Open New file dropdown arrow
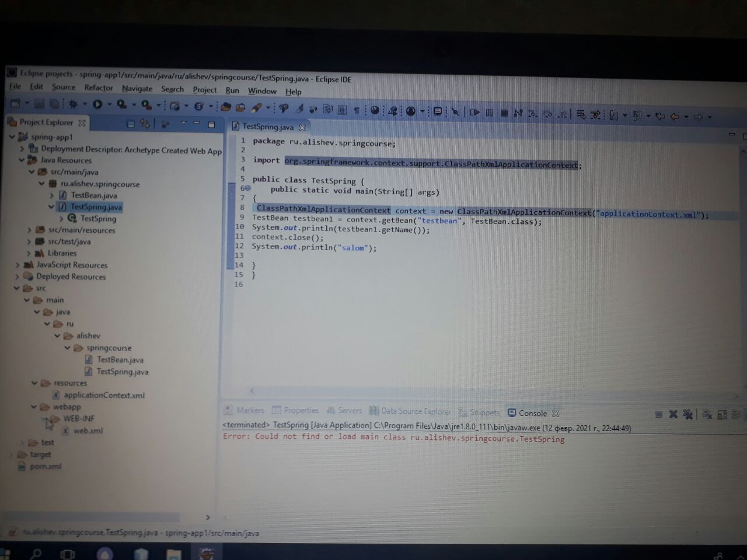 click(x=27, y=103)
